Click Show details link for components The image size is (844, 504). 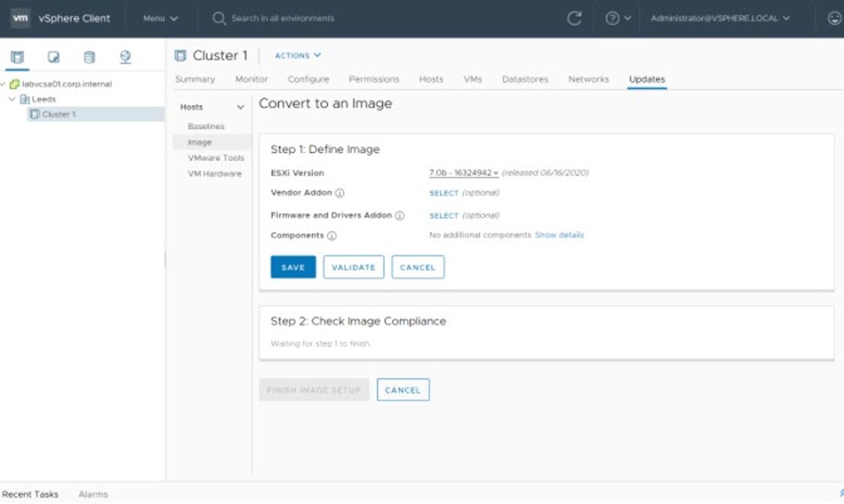[x=559, y=235]
